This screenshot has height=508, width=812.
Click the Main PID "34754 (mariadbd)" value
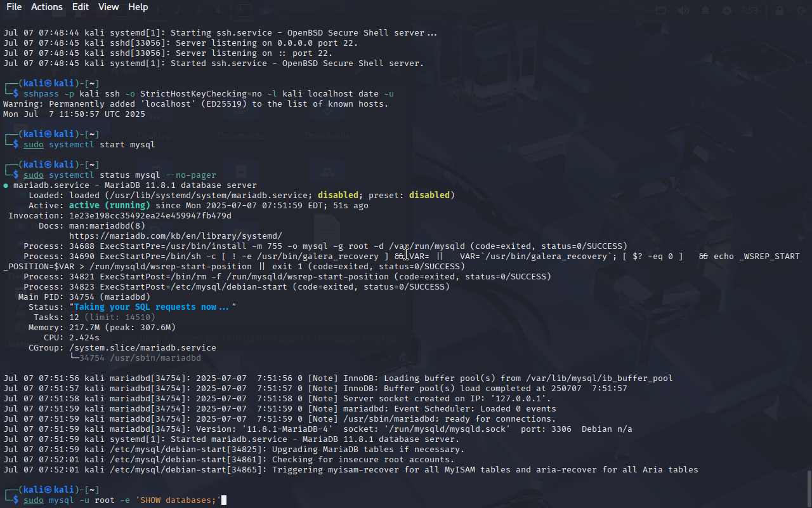pos(110,297)
